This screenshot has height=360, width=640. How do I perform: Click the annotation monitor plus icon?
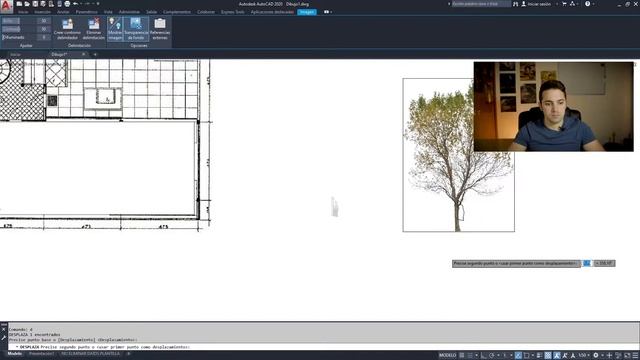pyautogui.click(x=609, y=356)
